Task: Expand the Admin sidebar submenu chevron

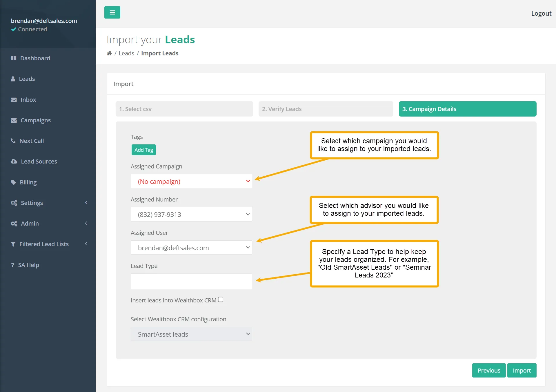Action: tap(86, 223)
